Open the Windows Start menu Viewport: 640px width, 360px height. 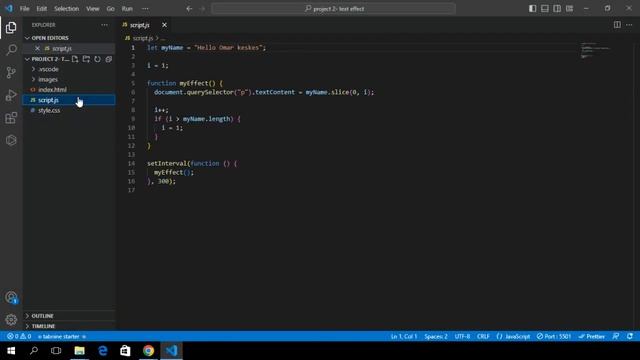point(11,351)
